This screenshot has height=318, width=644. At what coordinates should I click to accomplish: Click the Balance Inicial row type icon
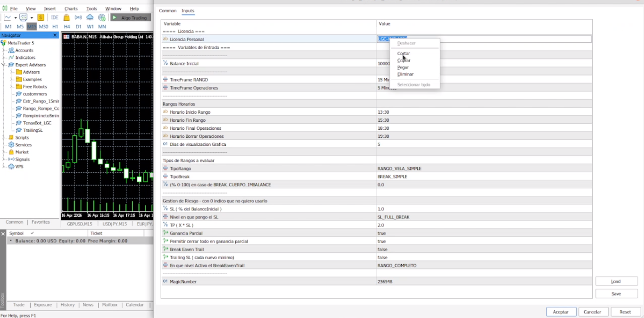165,63
